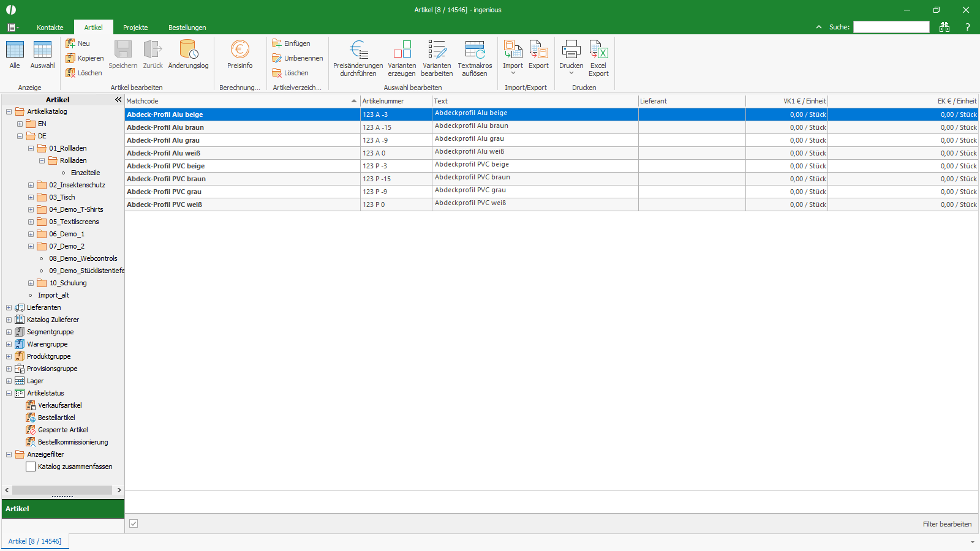Collapse the ribbon with the up chevron
Image resolution: width=980 pixels, height=551 pixels.
(x=819, y=27)
